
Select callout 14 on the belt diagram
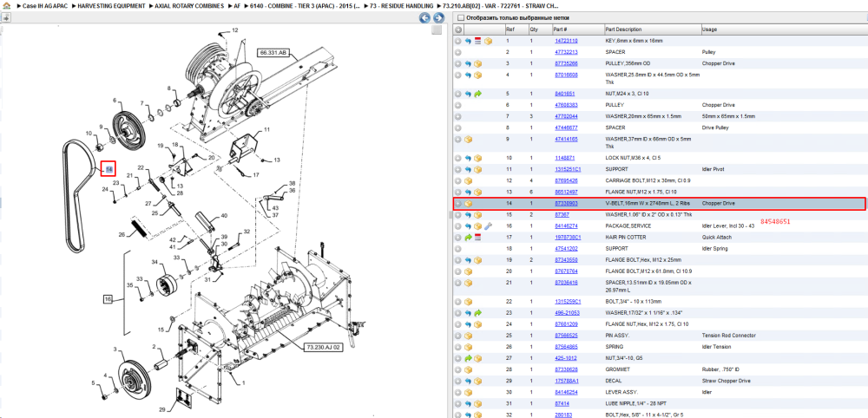(109, 168)
